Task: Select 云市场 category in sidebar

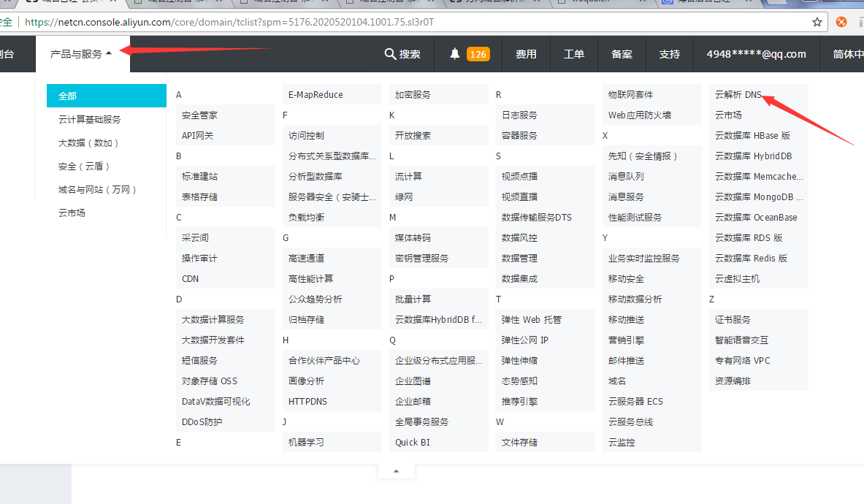Action: [x=72, y=213]
